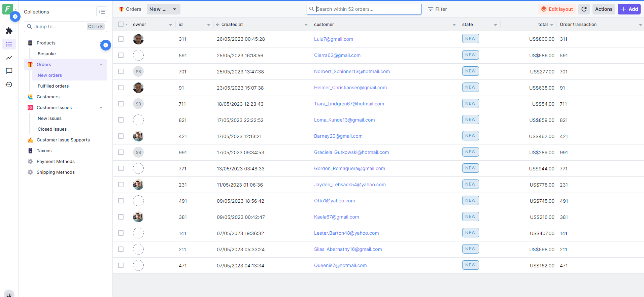Check the box for order 591

coord(121,55)
